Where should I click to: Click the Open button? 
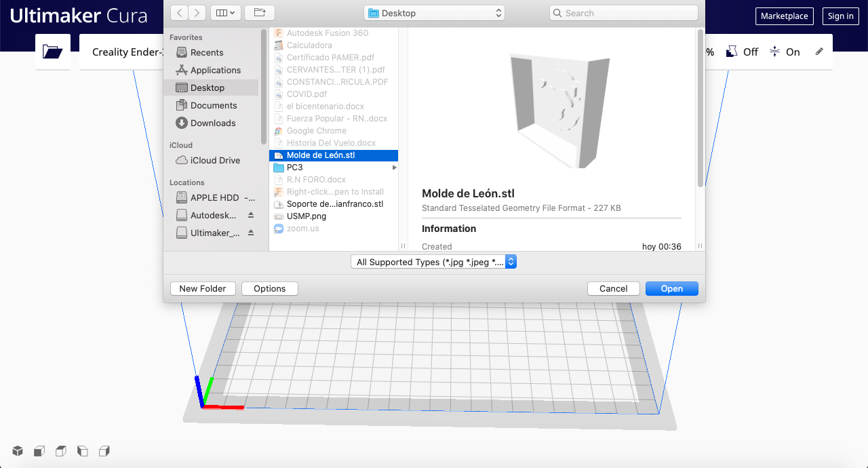pos(672,288)
